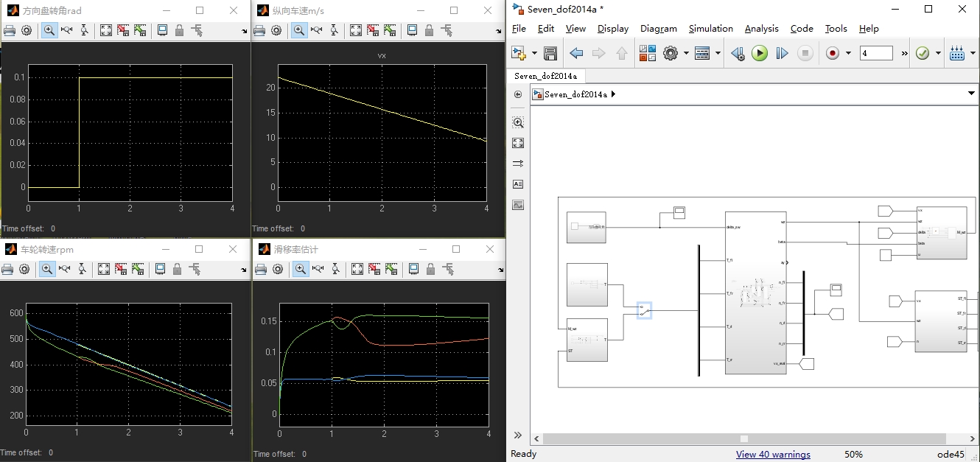The image size is (980, 462).
Task: Add annotation from canvas palette
Action: (518, 184)
